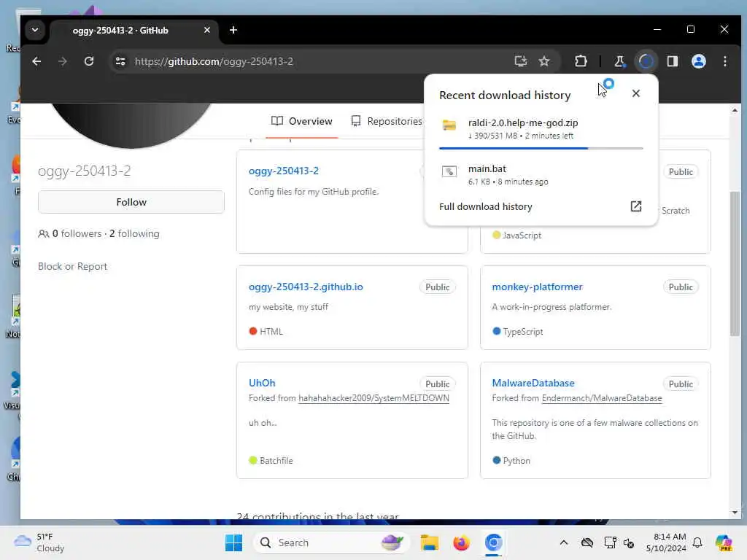Go back with the browser back arrow

click(x=36, y=61)
